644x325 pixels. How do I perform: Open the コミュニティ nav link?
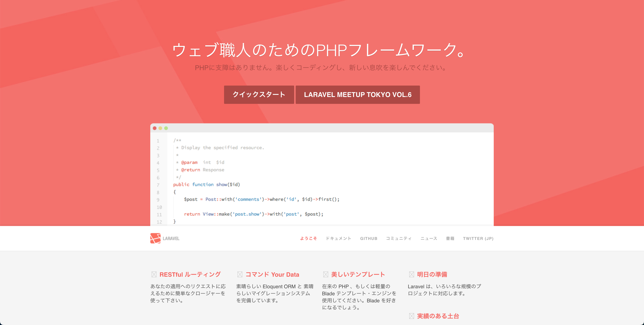tap(399, 238)
